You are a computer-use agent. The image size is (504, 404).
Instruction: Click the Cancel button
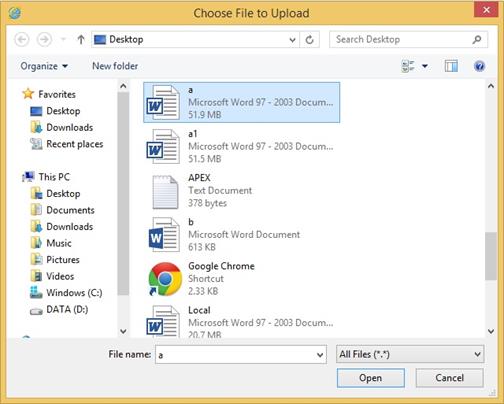(x=449, y=378)
